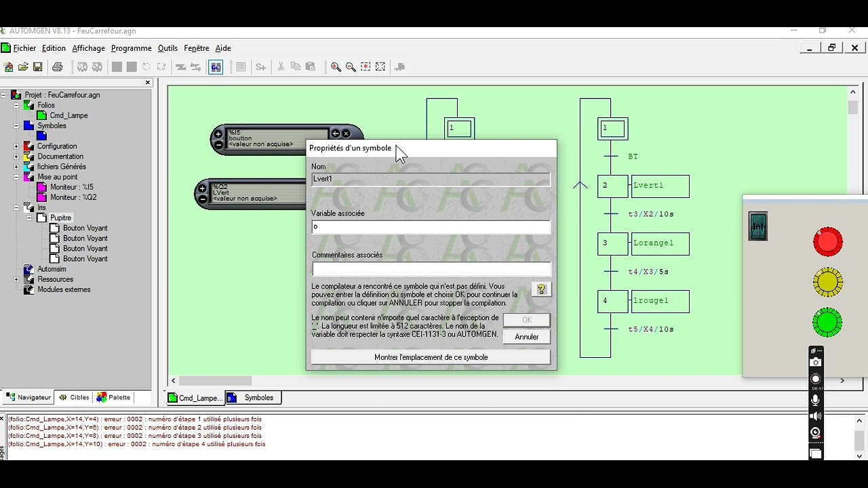Click the fit-to-view expand arrows icon
This screenshot has width=868, height=488.
(380, 67)
